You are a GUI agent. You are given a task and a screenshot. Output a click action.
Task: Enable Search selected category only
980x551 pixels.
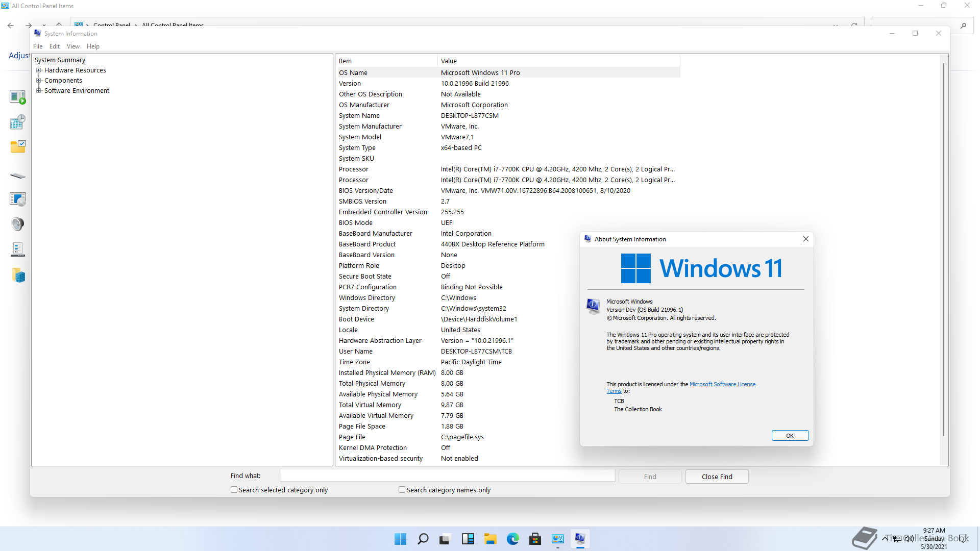pyautogui.click(x=234, y=490)
